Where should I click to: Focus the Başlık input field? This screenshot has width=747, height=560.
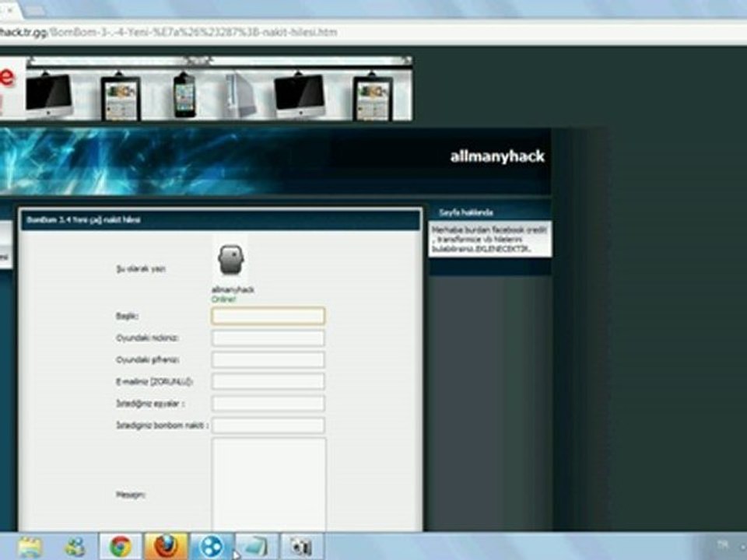[x=268, y=317]
